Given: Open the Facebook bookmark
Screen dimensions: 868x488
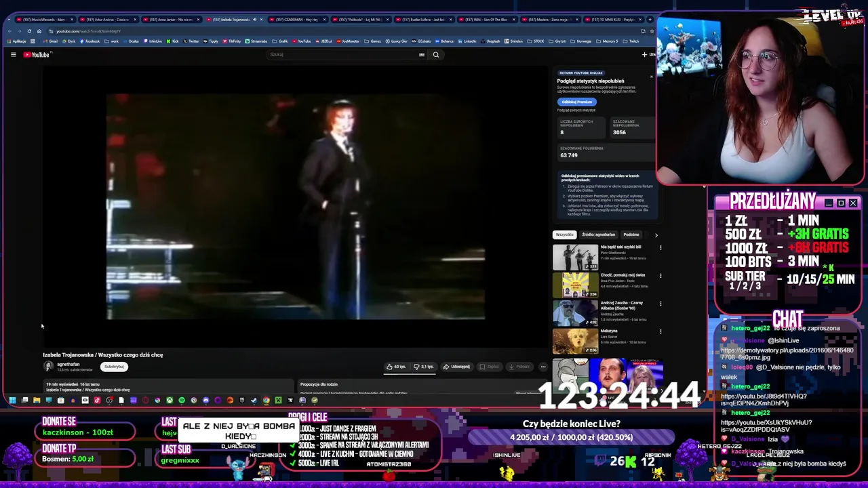Looking at the screenshot, I should click(x=90, y=41).
